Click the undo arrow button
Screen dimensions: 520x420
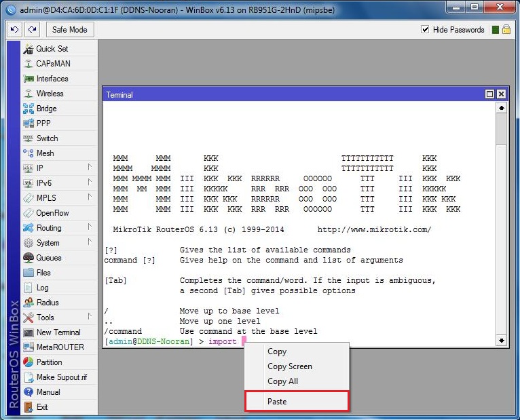tap(14, 29)
